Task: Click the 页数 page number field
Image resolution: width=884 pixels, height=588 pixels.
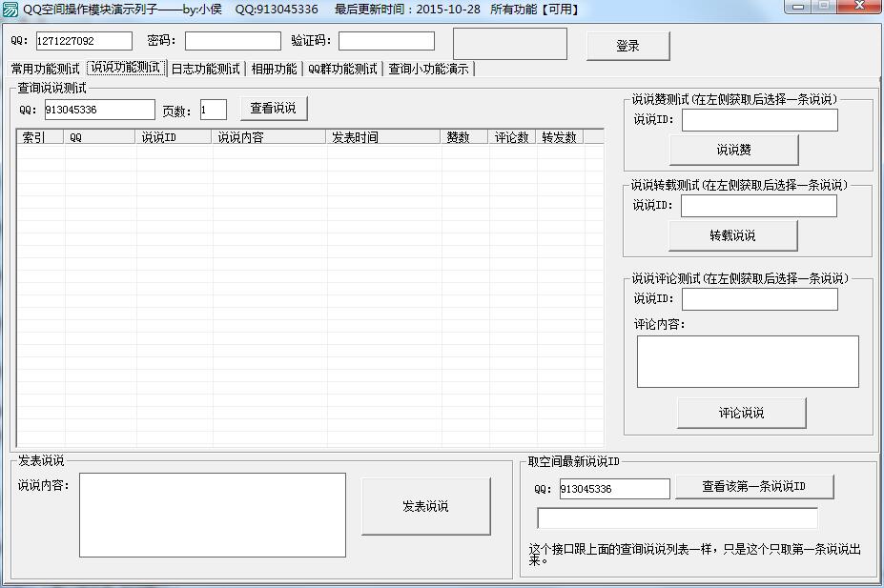Action: point(214,110)
